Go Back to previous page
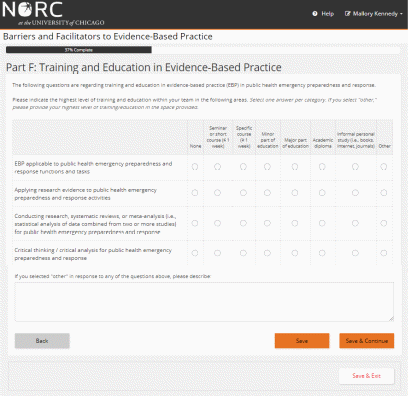The height and width of the screenshot is (396, 408). coord(42,341)
